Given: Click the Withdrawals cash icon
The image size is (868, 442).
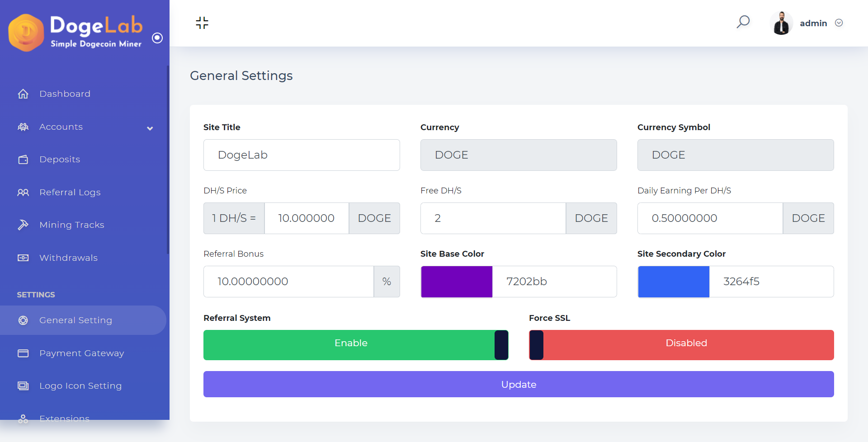Looking at the screenshot, I should tap(23, 258).
